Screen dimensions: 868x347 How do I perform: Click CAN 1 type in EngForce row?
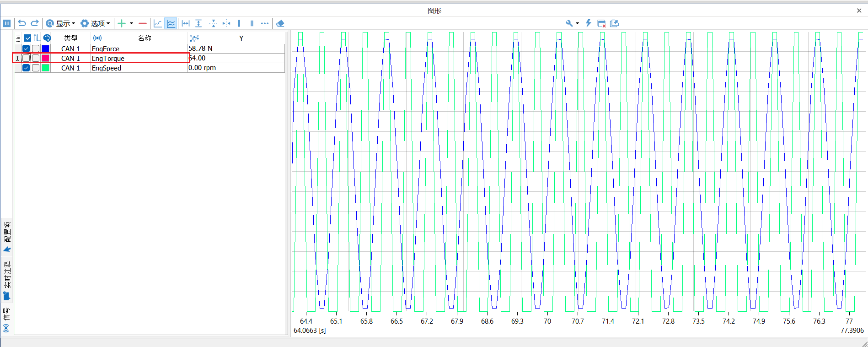[71, 49]
